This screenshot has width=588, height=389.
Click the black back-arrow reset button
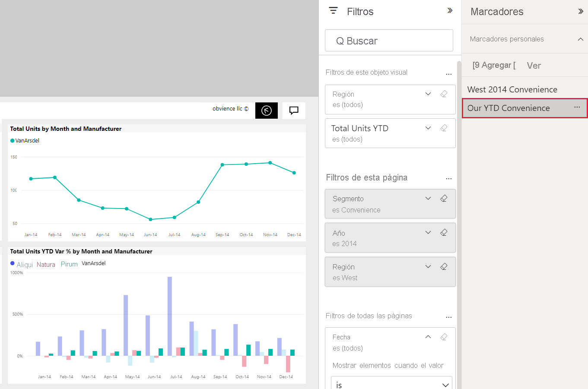(267, 111)
